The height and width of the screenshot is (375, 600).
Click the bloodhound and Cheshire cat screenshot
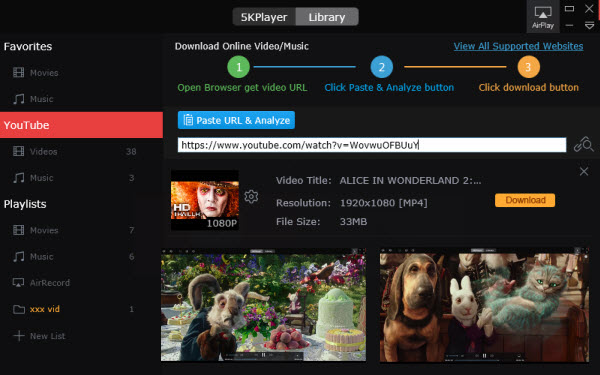tap(484, 305)
